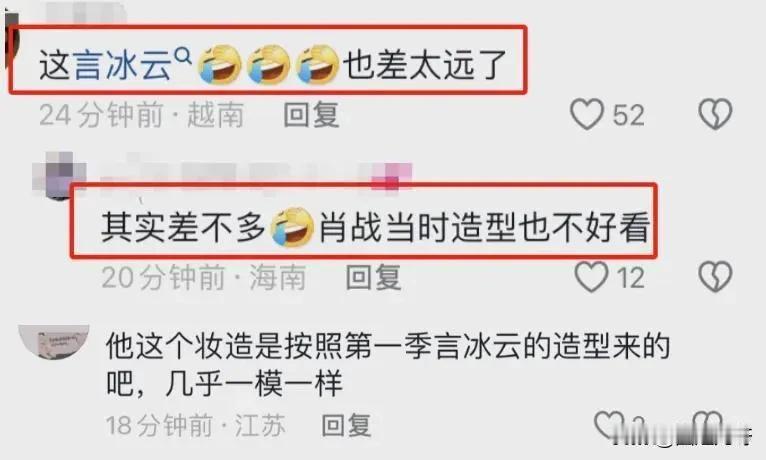The height and width of the screenshot is (460, 766).
Task: Select the comment 肖战当时造型也不好看
Action: [484, 227]
